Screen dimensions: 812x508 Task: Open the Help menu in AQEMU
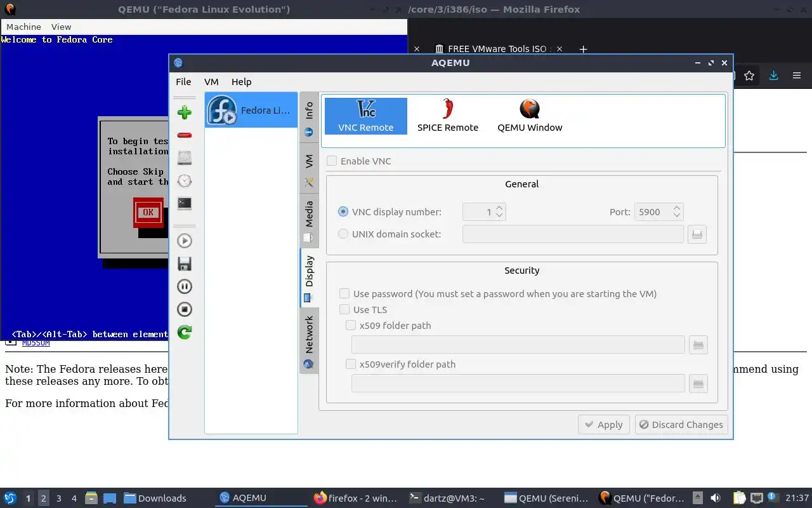pyautogui.click(x=241, y=81)
